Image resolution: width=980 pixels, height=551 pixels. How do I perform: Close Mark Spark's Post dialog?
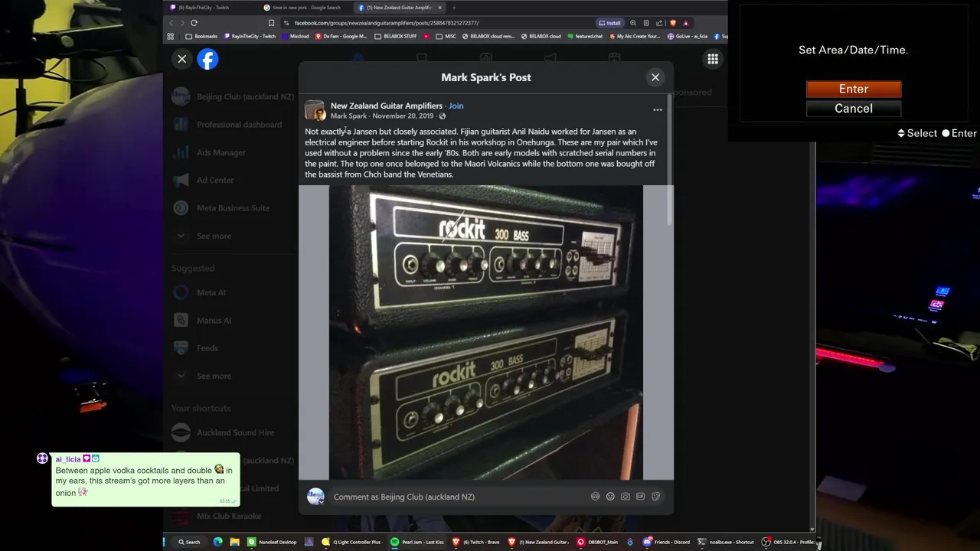click(x=655, y=77)
